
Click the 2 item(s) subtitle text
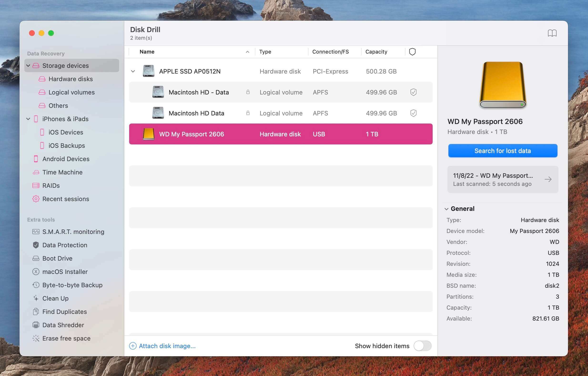tap(141, 38)
